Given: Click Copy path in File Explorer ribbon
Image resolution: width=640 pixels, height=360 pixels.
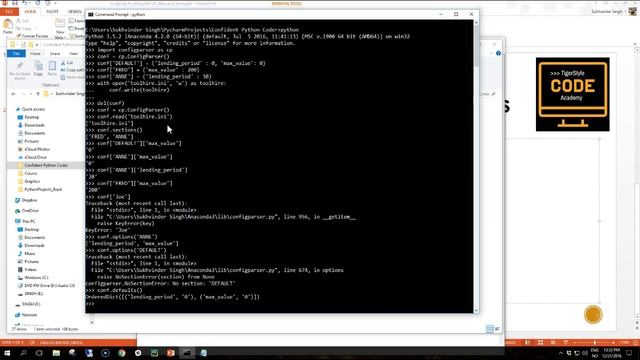Looking at the screenshot, I should click(72, 70).
